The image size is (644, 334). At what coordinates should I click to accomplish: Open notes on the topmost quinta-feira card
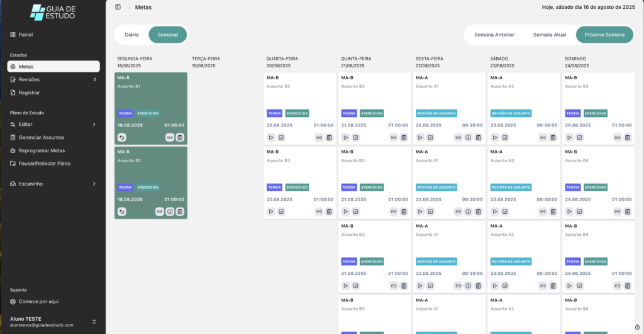pos(404,138)
